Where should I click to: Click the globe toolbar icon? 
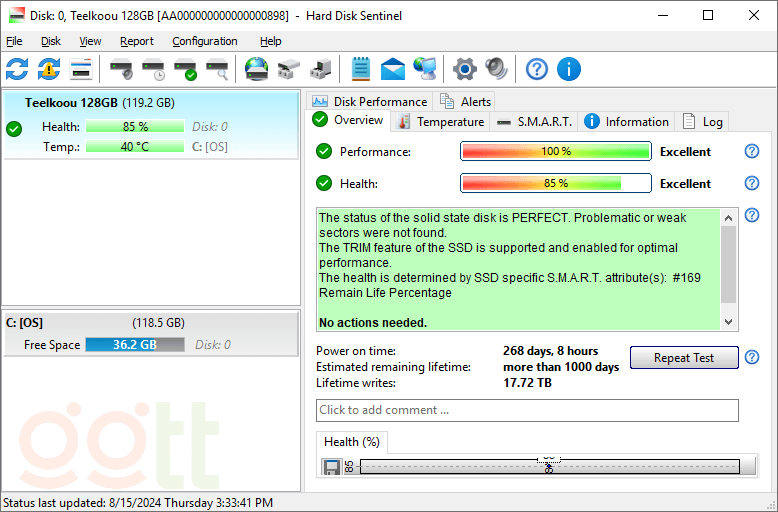tap(257, 69)
